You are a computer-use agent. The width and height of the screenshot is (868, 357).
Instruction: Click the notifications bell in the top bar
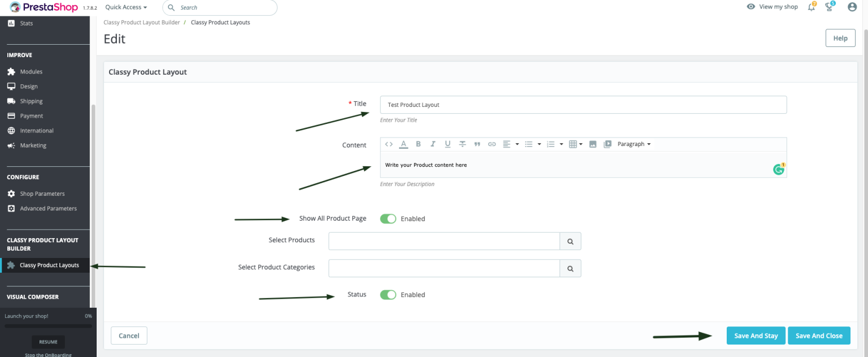[811, 7]
